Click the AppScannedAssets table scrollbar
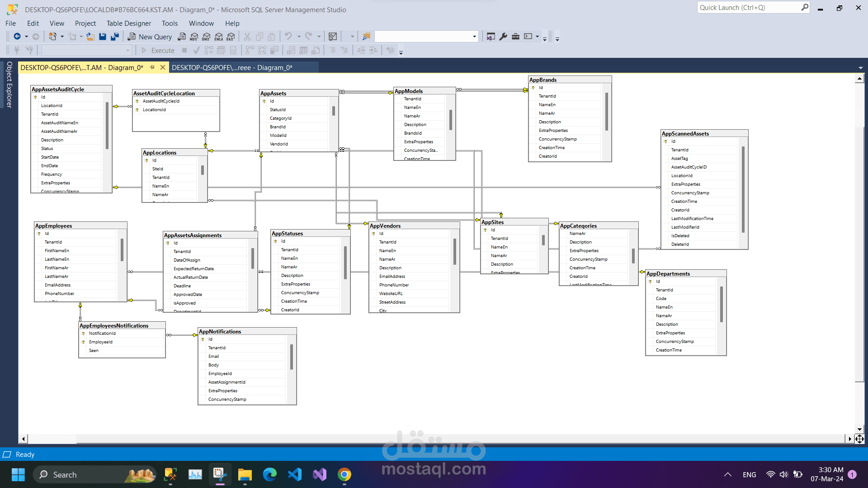This screenshot has width=868, height=488. [743, 190]
